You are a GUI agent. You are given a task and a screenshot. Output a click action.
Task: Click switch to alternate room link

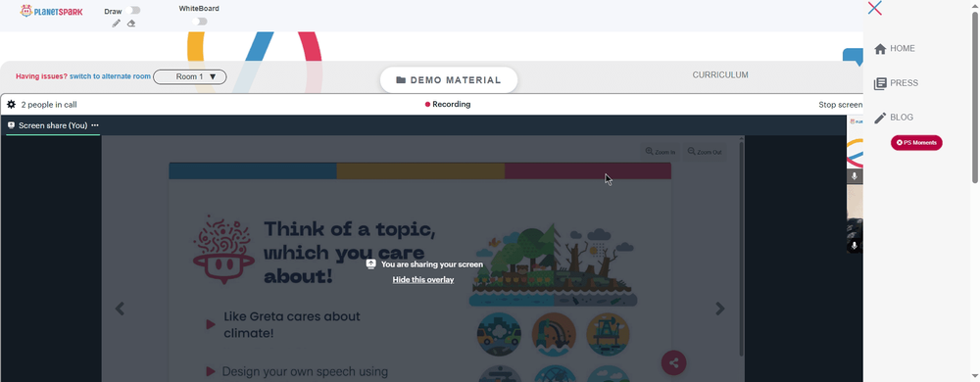110,76
